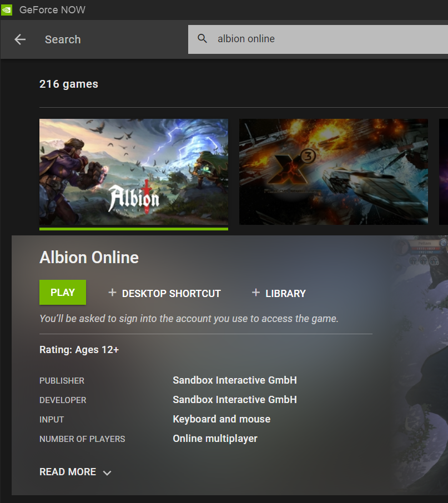Select the X3 game thumbnail
This screenshot has width=448, height=503.
click(334, 172)
